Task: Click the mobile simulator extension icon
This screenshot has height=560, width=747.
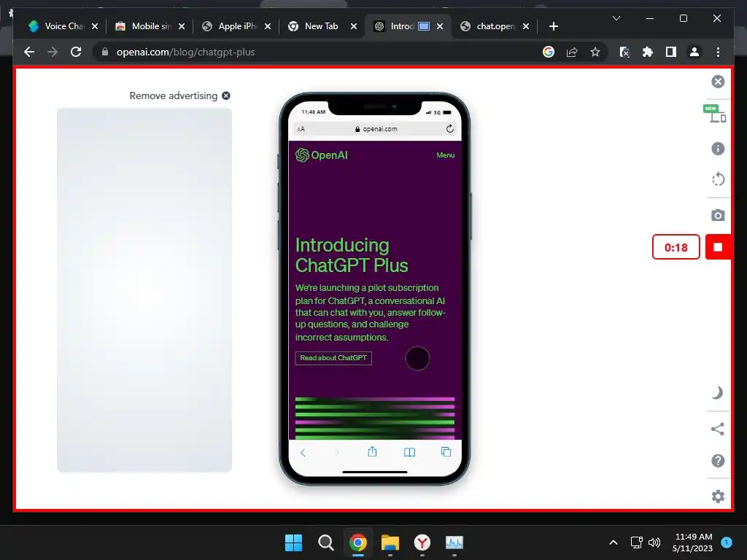Action: (624, 52)
